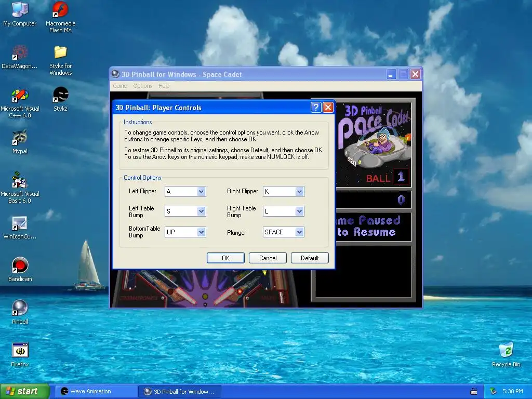Select the DataWagon desktop shortcut
Screen dimensions: 532x399
pos(20,57)
